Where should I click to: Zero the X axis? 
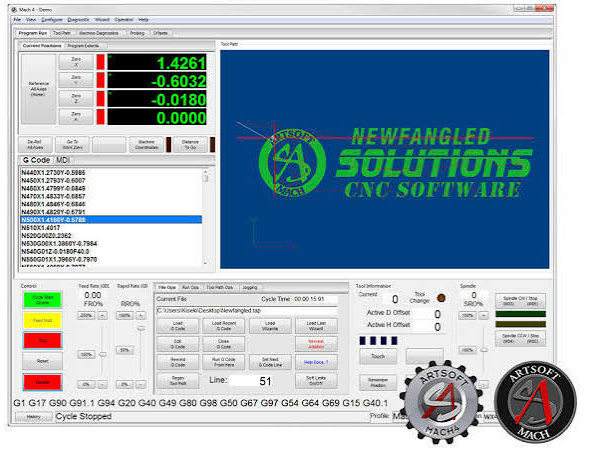tap(76, 62)
